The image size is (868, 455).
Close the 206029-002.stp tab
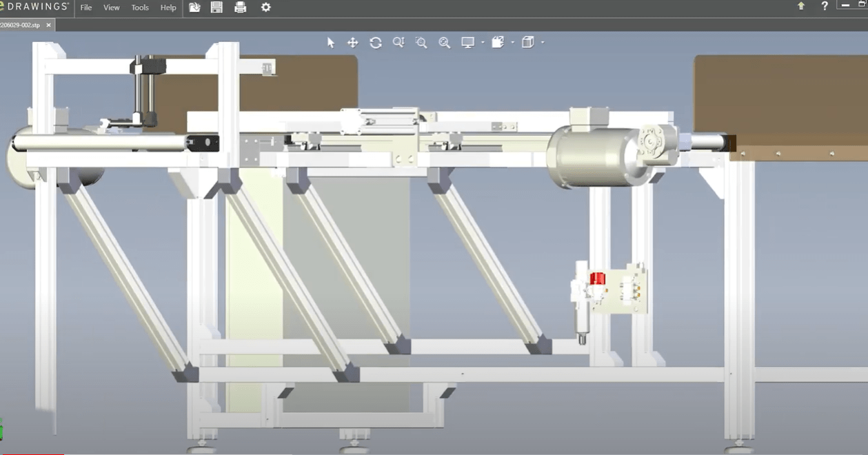coord(48,24)
